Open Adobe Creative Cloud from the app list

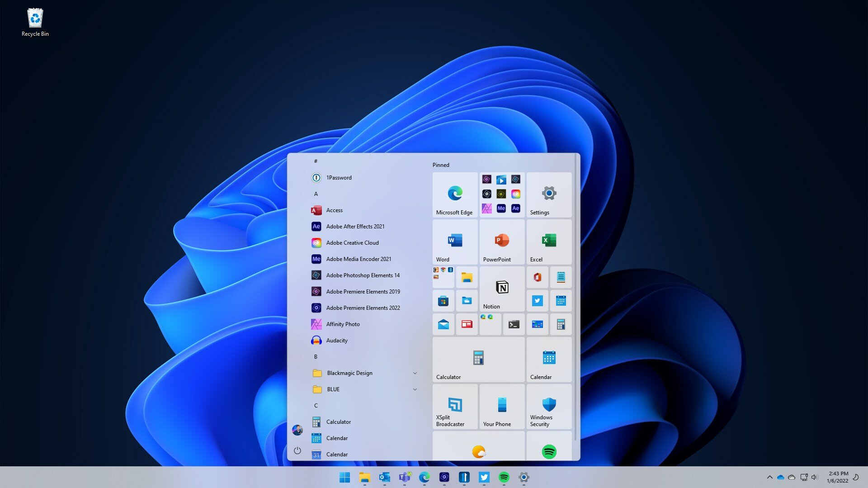[352, 243]
